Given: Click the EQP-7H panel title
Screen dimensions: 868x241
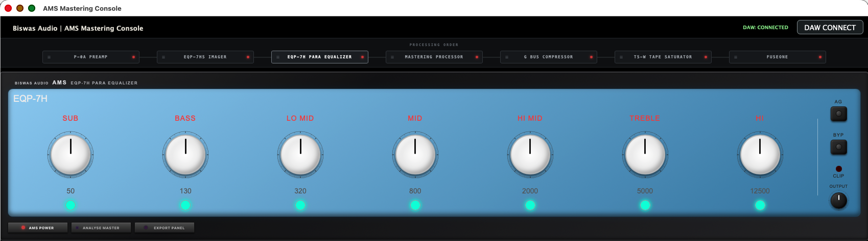Looking at the screenshot, I should click(x=30, y=99).
